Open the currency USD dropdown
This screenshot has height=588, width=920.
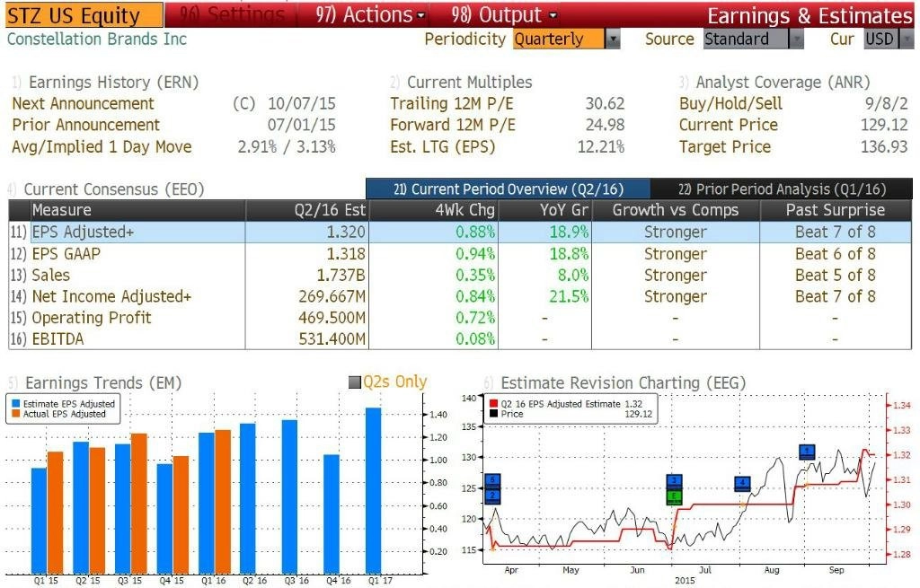coord(907,39)
